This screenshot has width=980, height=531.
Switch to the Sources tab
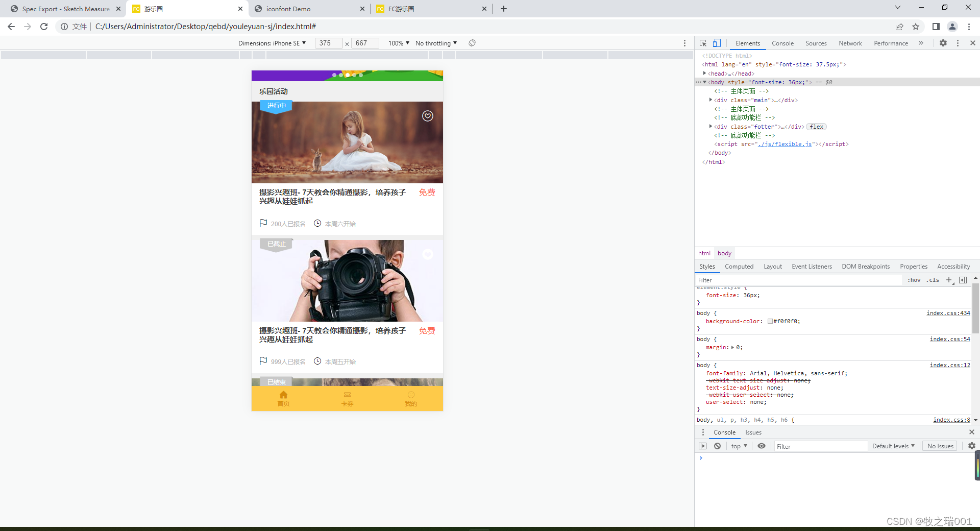coord(816,43)
